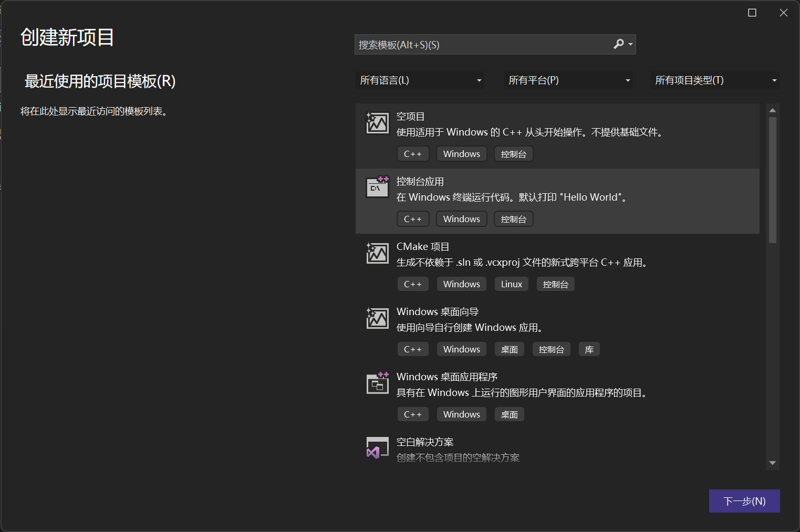This screenshot has height=532, width=800.
Task: Click the C++ tag under CMake 项目
Action: (413, 284)
